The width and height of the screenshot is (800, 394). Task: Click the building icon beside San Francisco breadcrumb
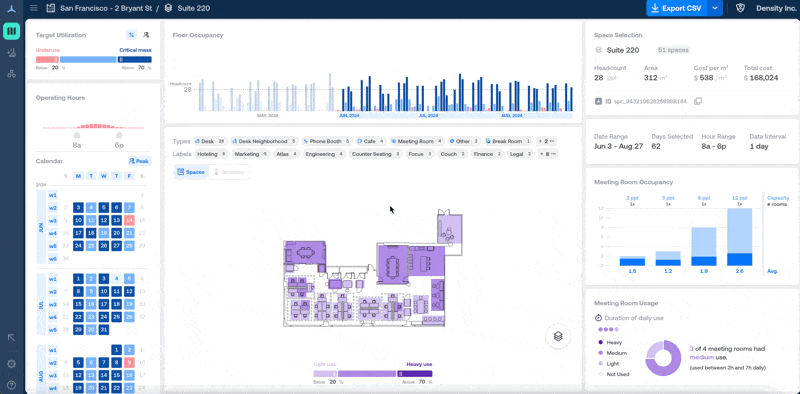point(50,8)
